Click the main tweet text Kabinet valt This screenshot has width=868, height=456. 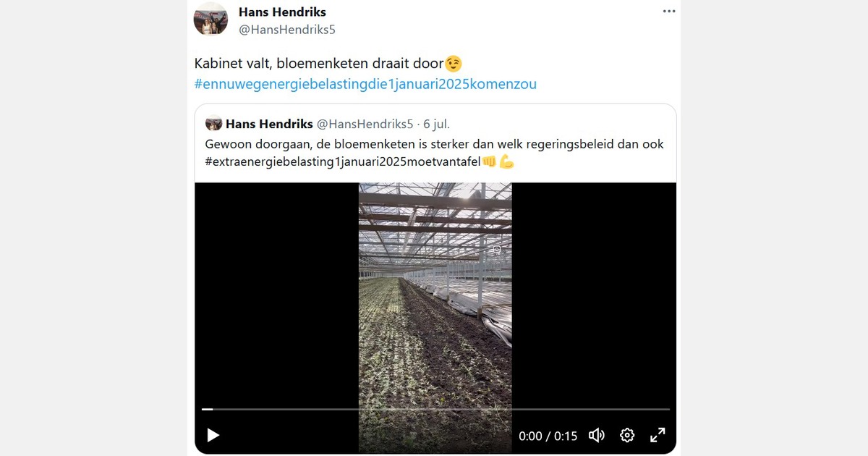(232, 64)
